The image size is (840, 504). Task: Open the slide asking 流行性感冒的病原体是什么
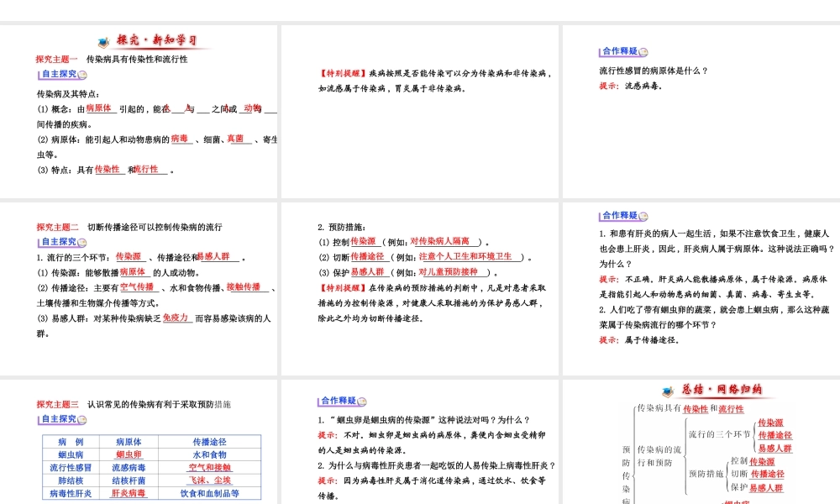click(x=701, y=112)
